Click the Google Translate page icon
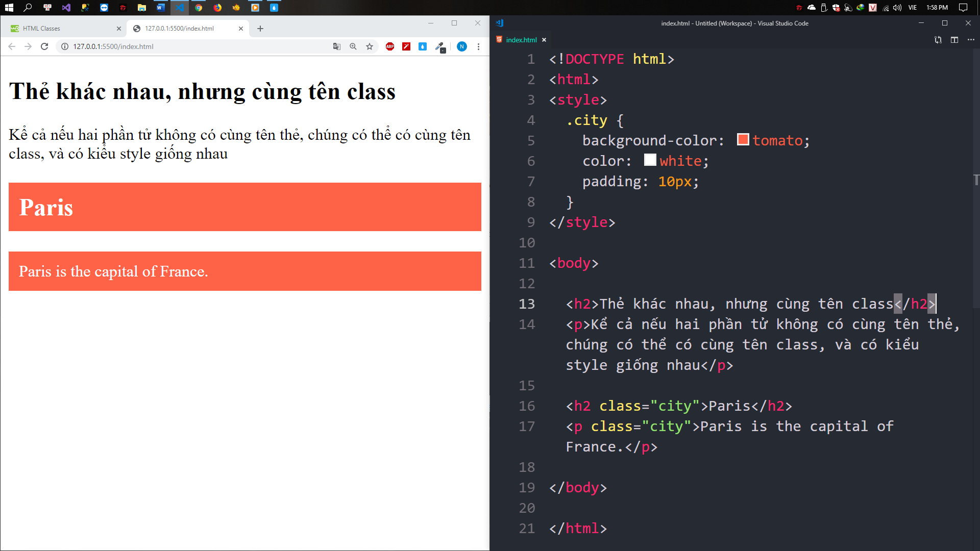The image size is (980, 551). click(337, 46)
